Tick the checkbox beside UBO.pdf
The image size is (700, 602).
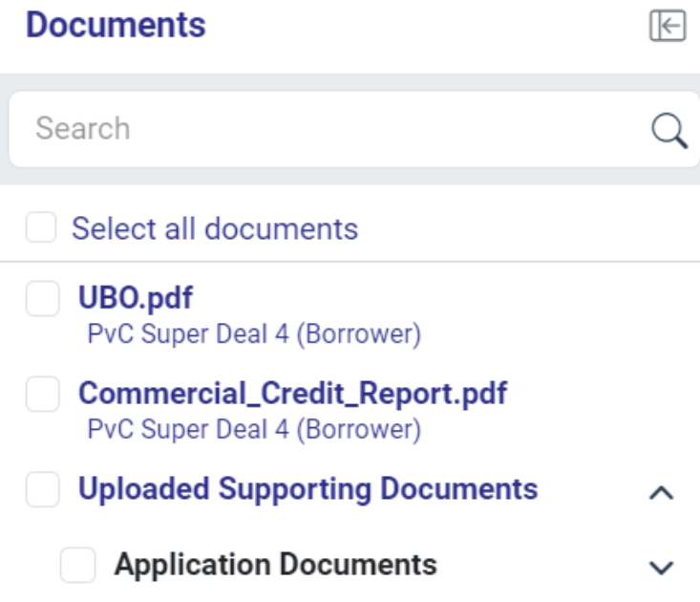click(x=42, y=299)
